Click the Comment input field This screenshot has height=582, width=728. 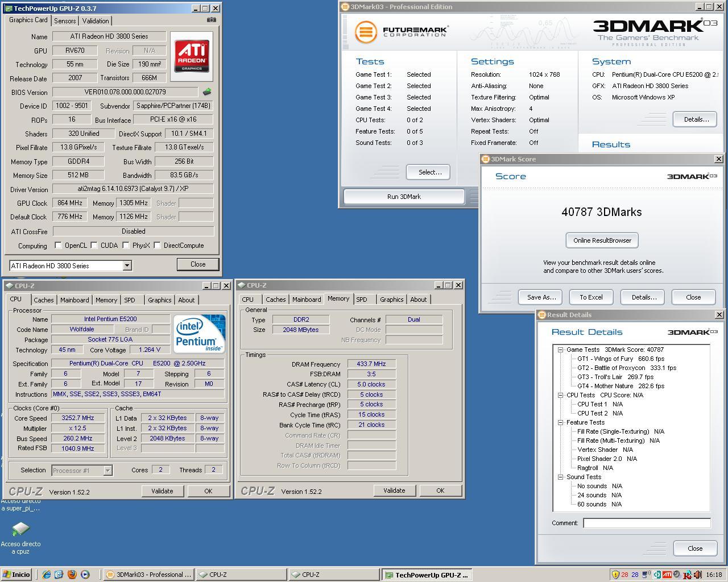pyautogui.click(x=647, y=523)
